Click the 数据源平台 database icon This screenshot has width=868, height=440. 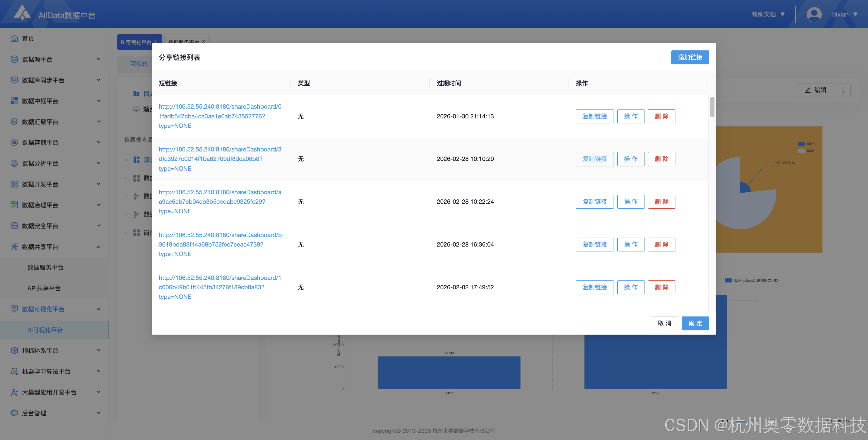(14, 59)
